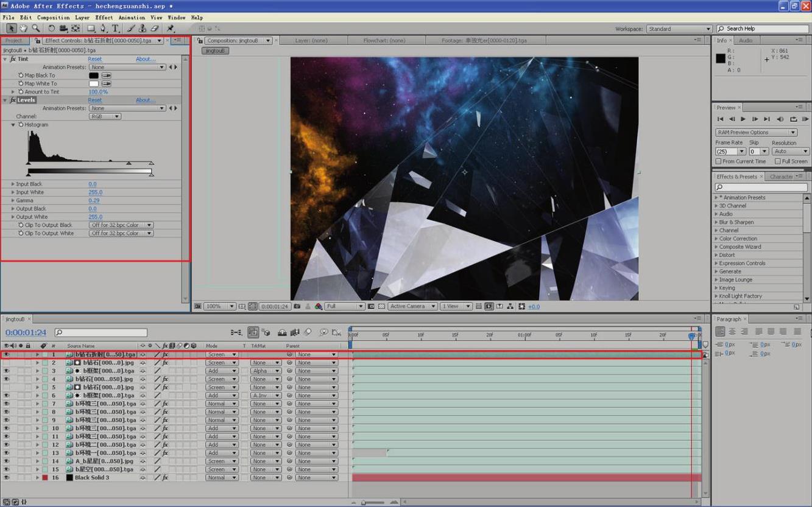Click eyedropper next to Map White To
Viewport: 812px width, 507px height.
[x=107, y=84]
